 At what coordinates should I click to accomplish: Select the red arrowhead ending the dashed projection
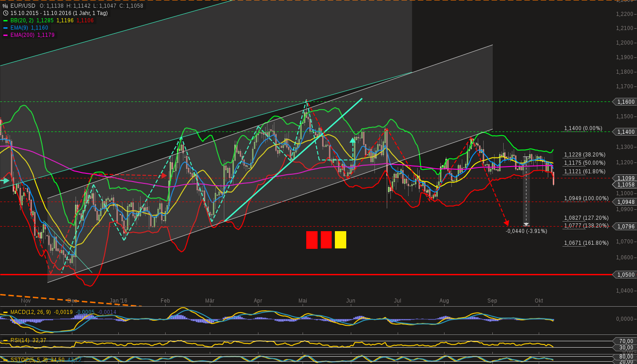(x=506, y=223)
